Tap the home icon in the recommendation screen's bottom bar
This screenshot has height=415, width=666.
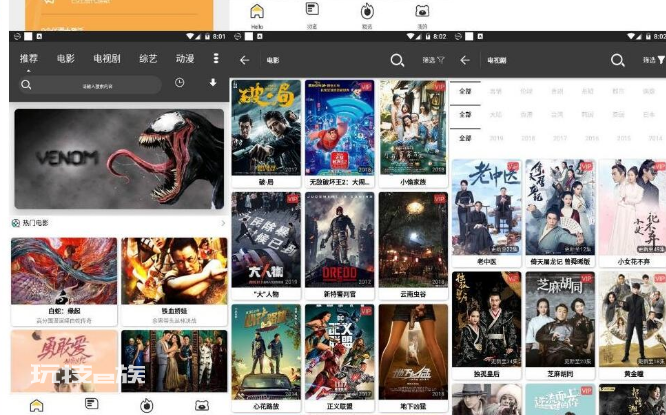pyautogui.click(x=37, y=405)
